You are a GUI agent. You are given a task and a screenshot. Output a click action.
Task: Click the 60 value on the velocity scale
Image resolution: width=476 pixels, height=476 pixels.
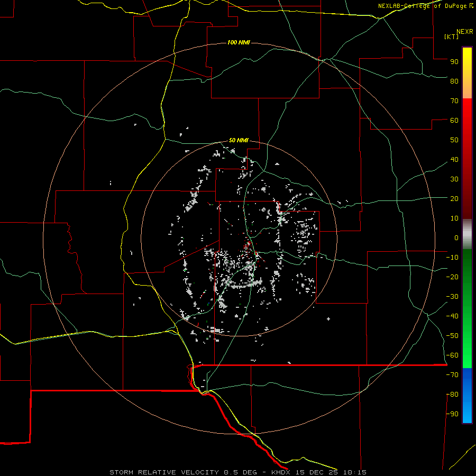[454, 120]
